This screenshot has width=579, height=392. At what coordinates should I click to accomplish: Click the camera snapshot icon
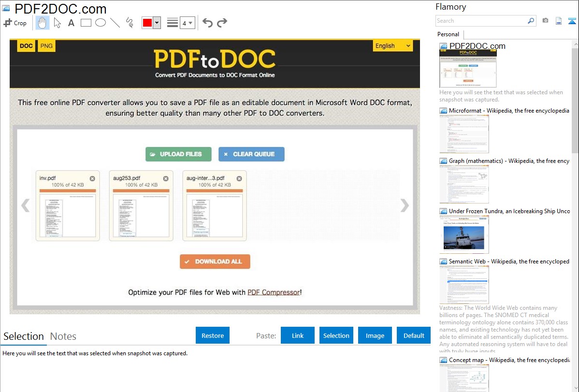(x=545, y=21)
